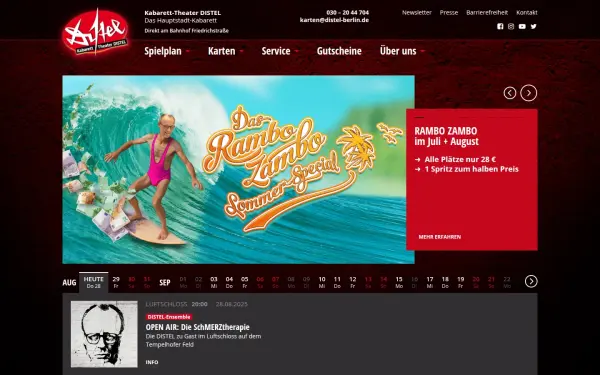Select date 20 Sa in September
The image size is (600, 375).
point(476,282)
